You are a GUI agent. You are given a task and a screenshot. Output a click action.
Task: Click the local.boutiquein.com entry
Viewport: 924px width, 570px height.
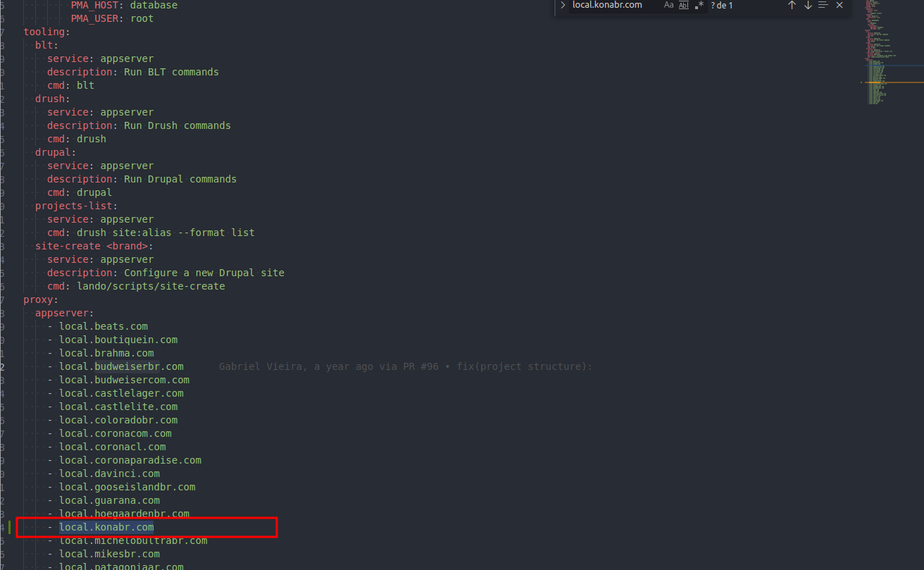[x=118, y=340]
